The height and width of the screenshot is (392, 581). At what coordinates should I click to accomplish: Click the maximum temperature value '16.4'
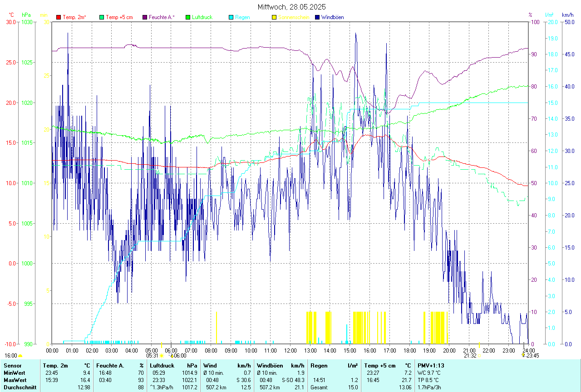[85, 380]
